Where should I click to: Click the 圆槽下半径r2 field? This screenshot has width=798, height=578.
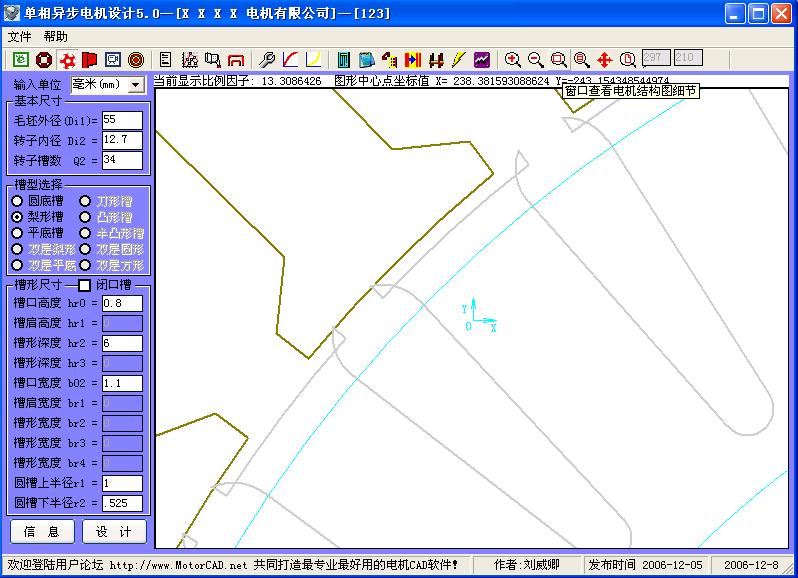122,503
